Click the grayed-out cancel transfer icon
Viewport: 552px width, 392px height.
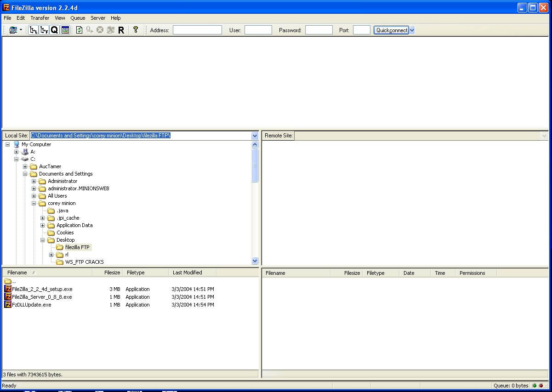tap(100, 30)
